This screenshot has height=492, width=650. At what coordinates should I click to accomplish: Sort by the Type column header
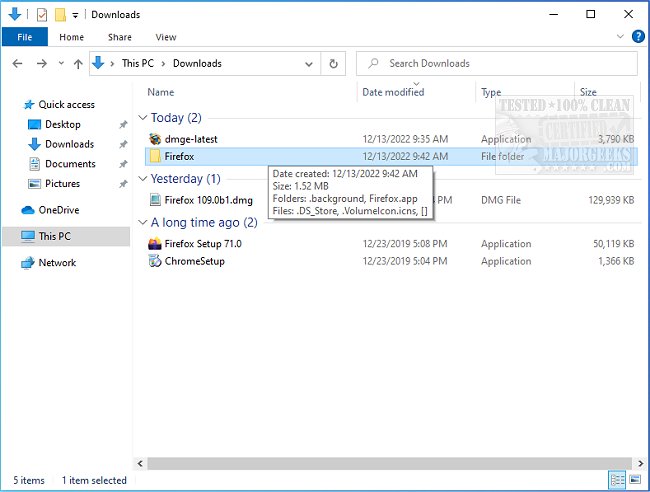(491, 92)
